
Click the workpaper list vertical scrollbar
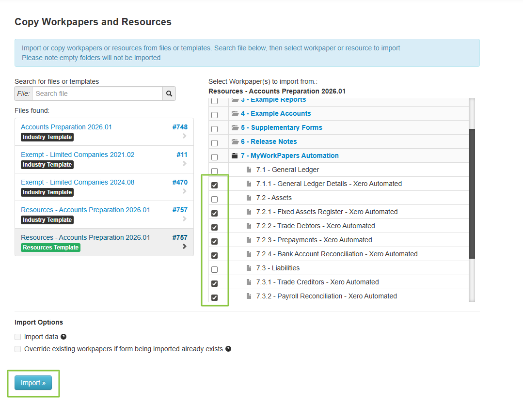pos(472,194)
